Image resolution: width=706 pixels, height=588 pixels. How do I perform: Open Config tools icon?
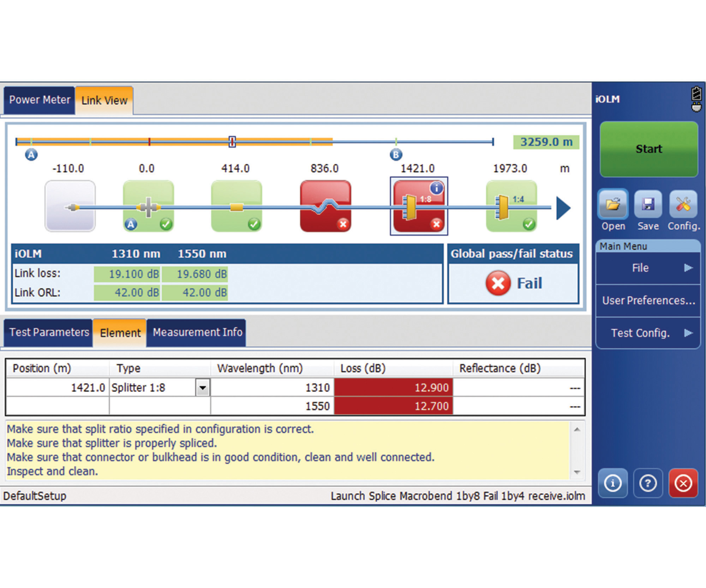coord(683,204)
